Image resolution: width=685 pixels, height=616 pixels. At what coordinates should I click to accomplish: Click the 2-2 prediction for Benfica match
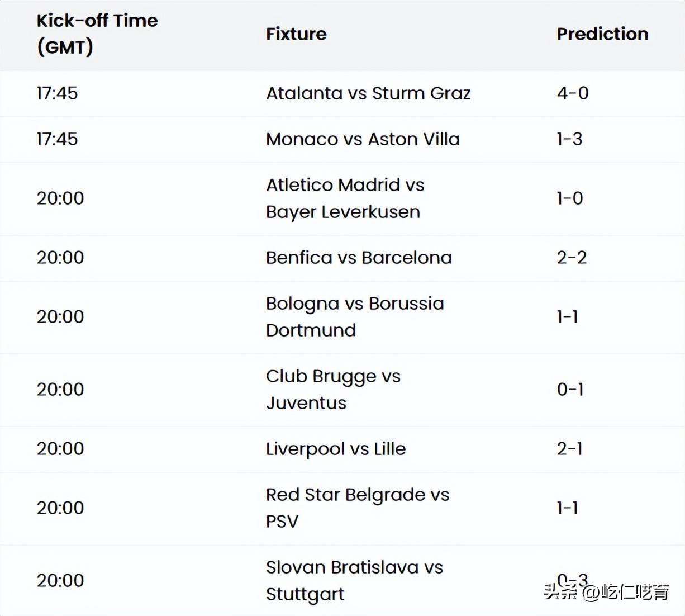[x=572, y=258]
